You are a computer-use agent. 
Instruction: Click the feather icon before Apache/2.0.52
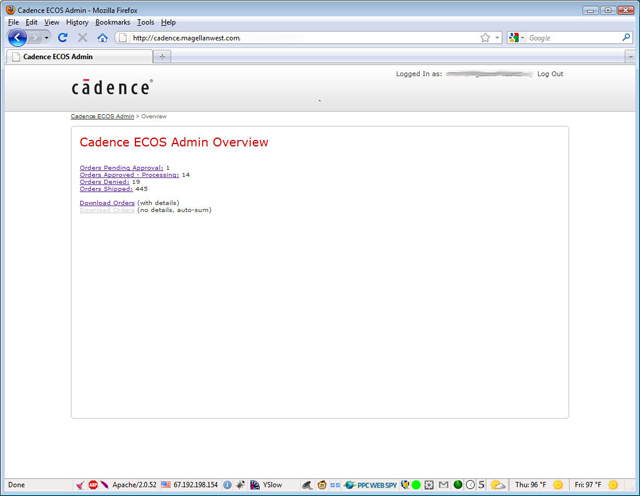[104, 485]
